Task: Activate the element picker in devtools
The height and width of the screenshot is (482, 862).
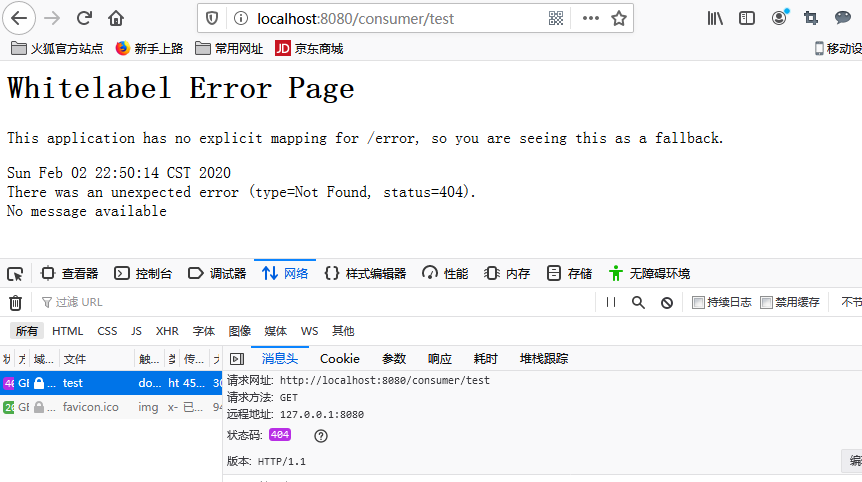Action: click(15, 274)
